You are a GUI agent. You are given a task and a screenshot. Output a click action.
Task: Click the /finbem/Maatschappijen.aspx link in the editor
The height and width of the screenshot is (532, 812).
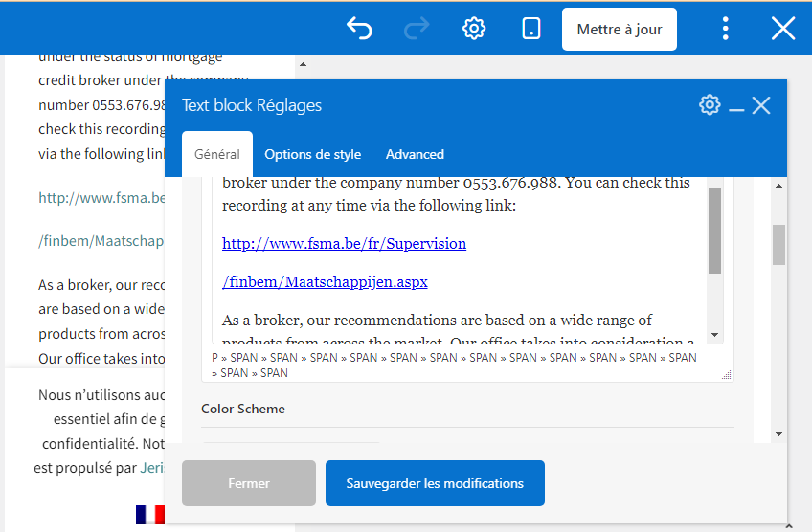(325, 282)
